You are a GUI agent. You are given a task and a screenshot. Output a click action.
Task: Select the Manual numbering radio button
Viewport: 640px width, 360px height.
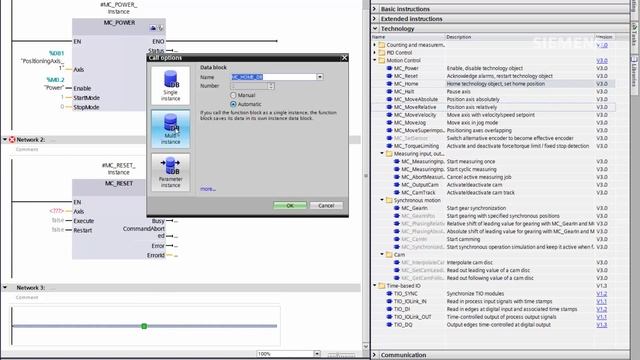tap(233, 95)
